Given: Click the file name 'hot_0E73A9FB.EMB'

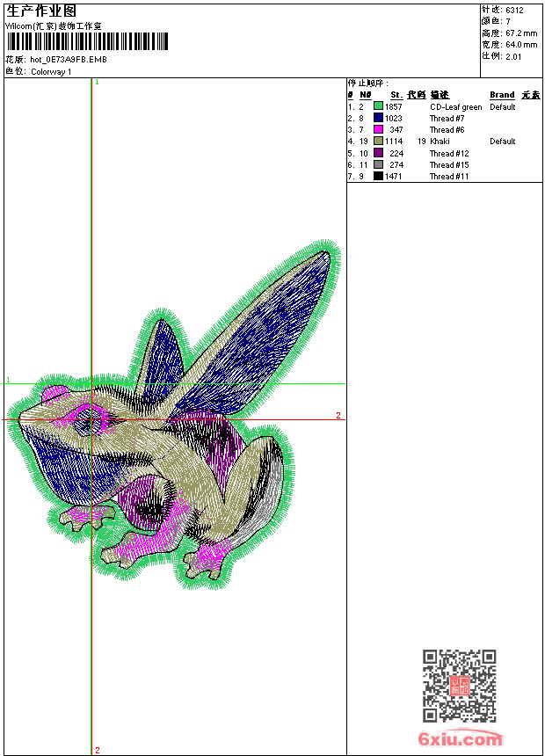Looking at the screenshot, I should tap(69, 60).
